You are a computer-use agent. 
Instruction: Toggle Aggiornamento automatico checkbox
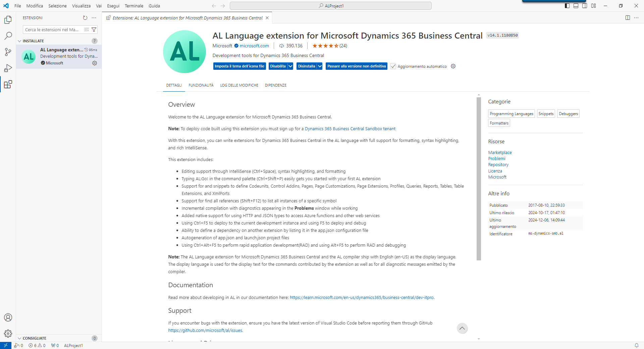pos(393,66)
